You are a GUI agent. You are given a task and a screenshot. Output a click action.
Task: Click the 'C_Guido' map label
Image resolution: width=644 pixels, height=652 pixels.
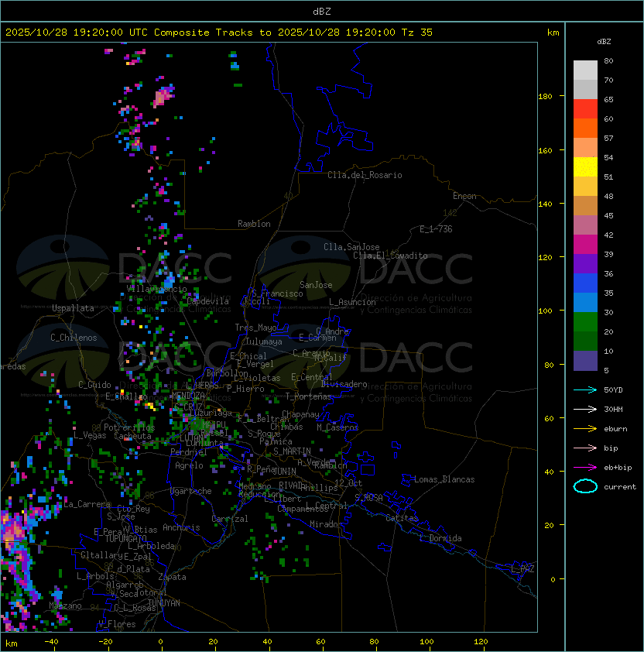[94, 385]
